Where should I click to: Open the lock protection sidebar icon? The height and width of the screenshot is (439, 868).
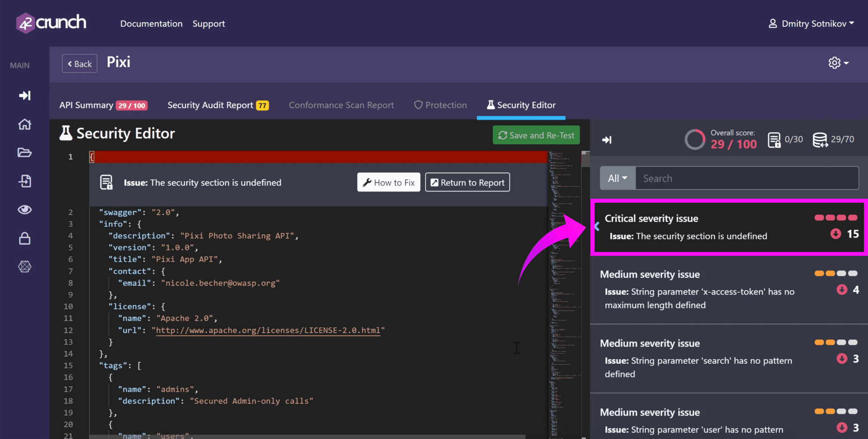(25, 238)
